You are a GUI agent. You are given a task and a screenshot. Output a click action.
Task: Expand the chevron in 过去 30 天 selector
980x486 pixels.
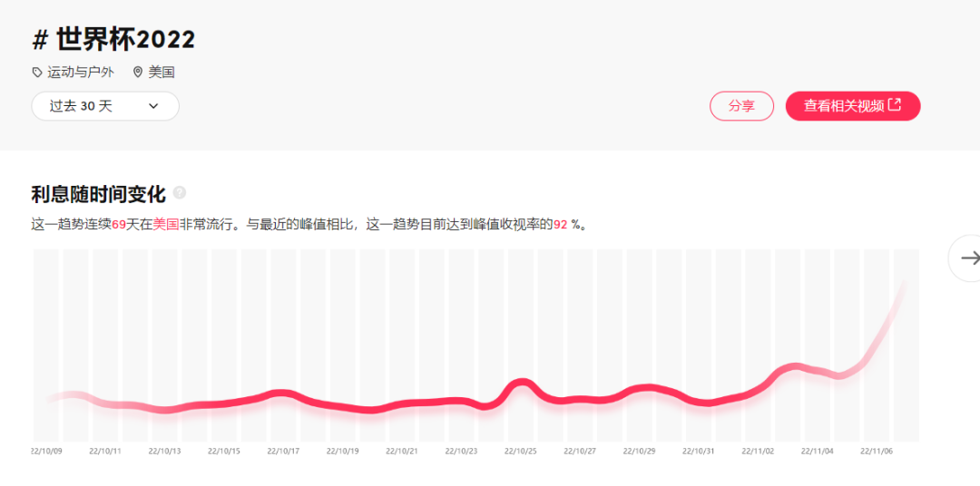tap(153, 106)
